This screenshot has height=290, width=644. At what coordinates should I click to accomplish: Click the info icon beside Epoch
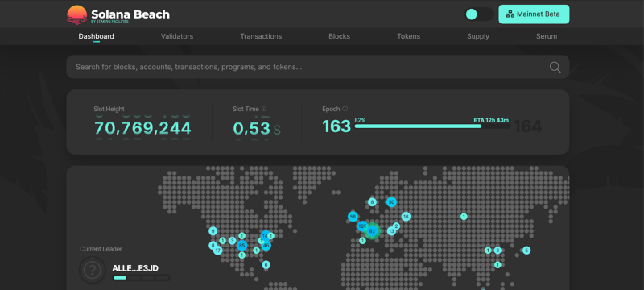(345, 109)
